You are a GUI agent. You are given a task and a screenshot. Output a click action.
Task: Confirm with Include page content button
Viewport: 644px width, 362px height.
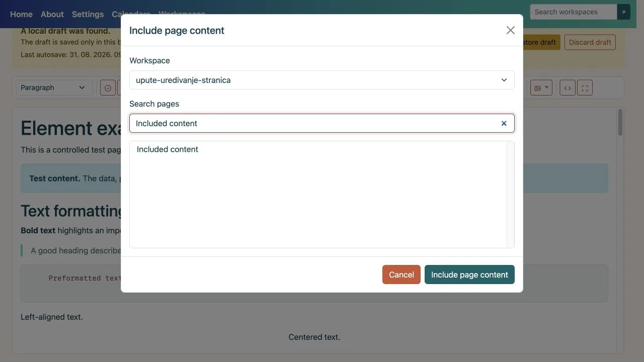tap(469, 275)
